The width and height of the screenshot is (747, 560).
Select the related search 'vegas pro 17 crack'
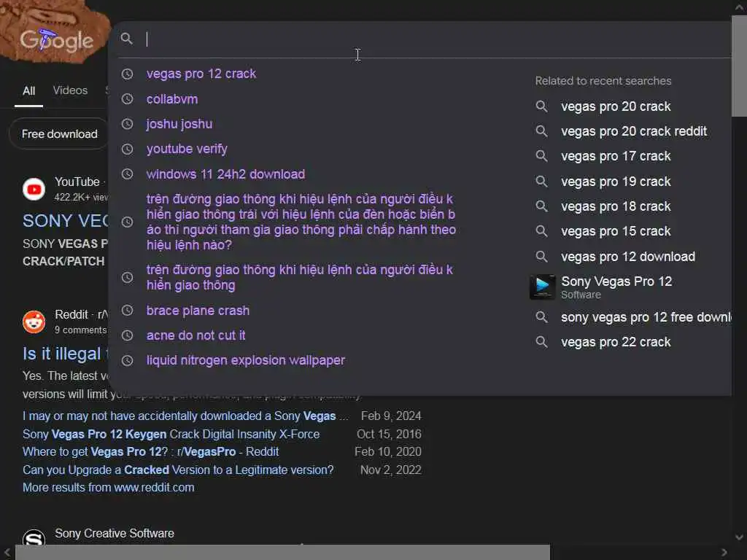click(616, 156)
